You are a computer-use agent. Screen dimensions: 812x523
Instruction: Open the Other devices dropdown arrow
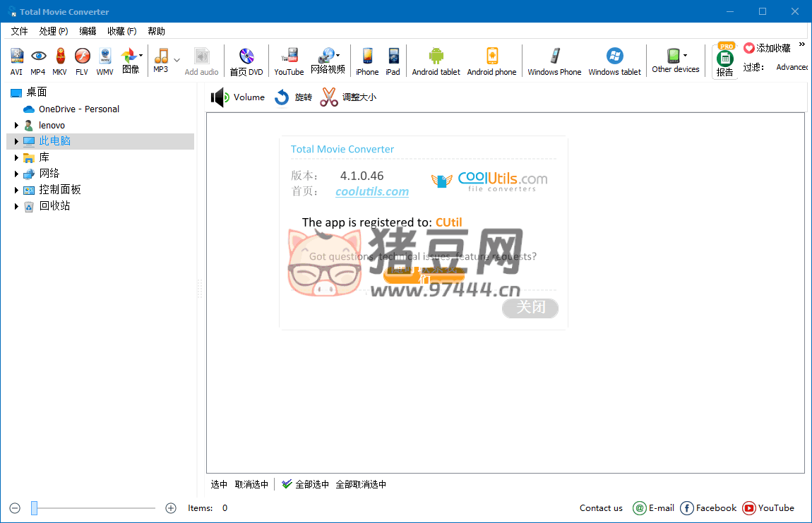pyautogui.click(x=685, y=56)
